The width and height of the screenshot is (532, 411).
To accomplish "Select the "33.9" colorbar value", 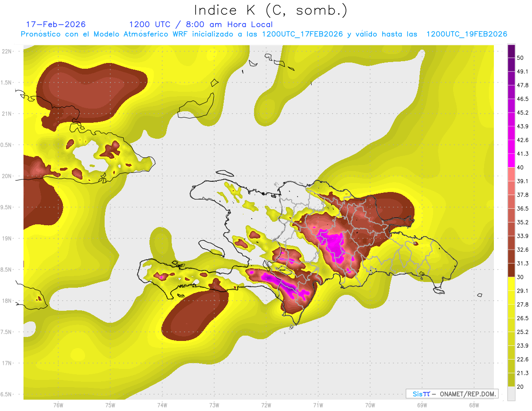I will [x=523, y=236].
